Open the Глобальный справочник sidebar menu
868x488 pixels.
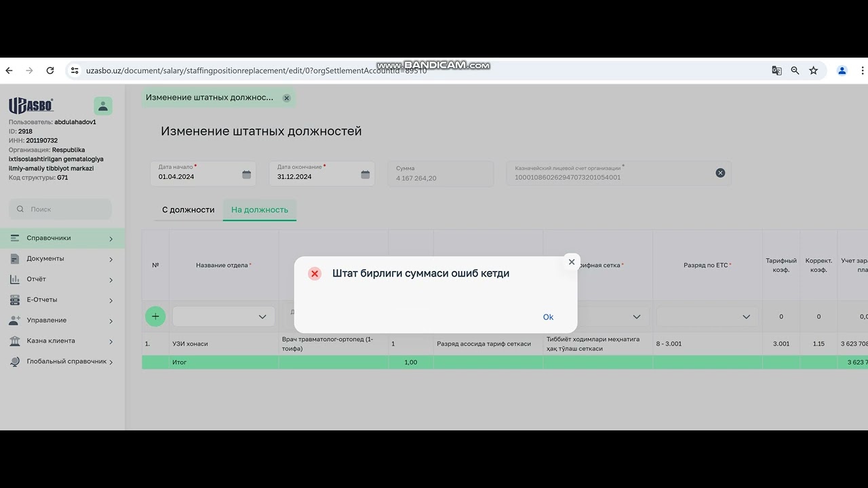[x=62, y=361]
